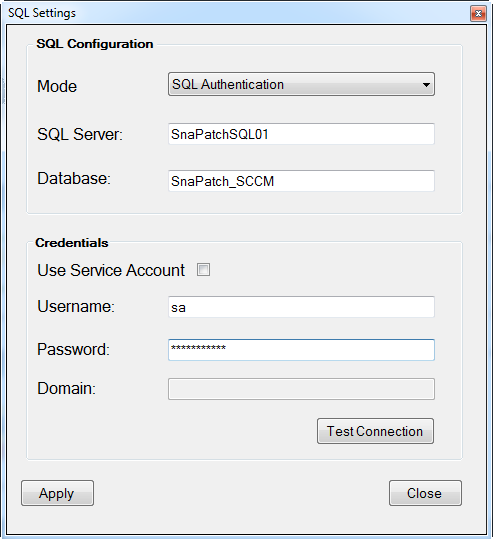Enable the Use Service Account checkbox
This screenshot has width=493, height=540.
pos(203,270)
